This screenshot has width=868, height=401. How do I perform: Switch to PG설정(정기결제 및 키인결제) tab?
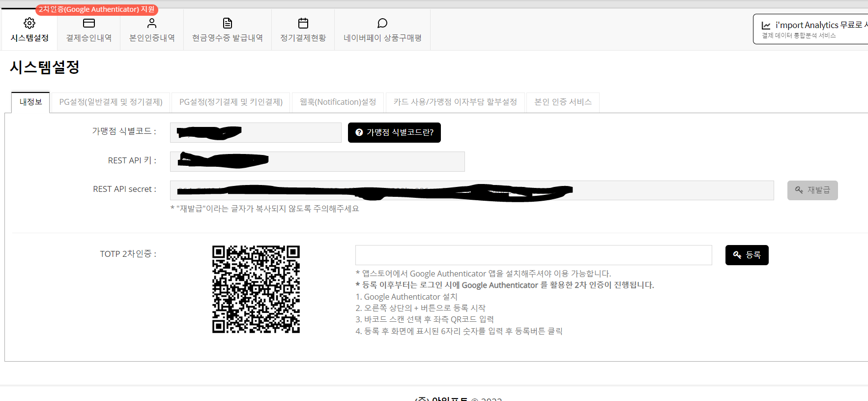click(231, 102)
